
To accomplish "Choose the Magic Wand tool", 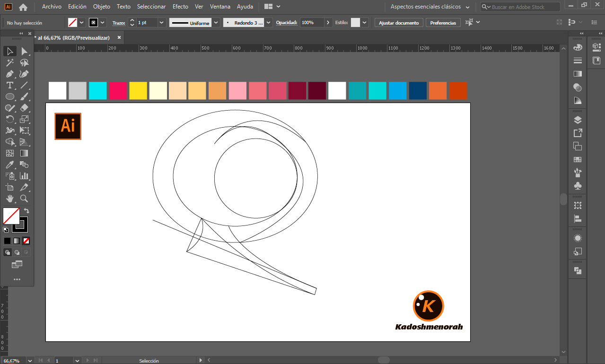I will pyautogui.click(x=9, y=62).
